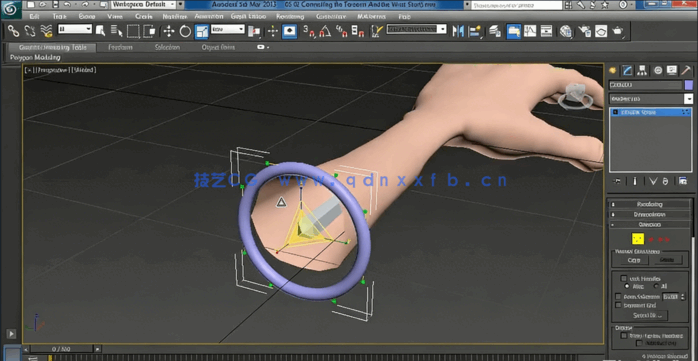Click the Rectangular Selection Region icon
The width and height of the screenshot is (698, 361).
click(x=133, y=31)
